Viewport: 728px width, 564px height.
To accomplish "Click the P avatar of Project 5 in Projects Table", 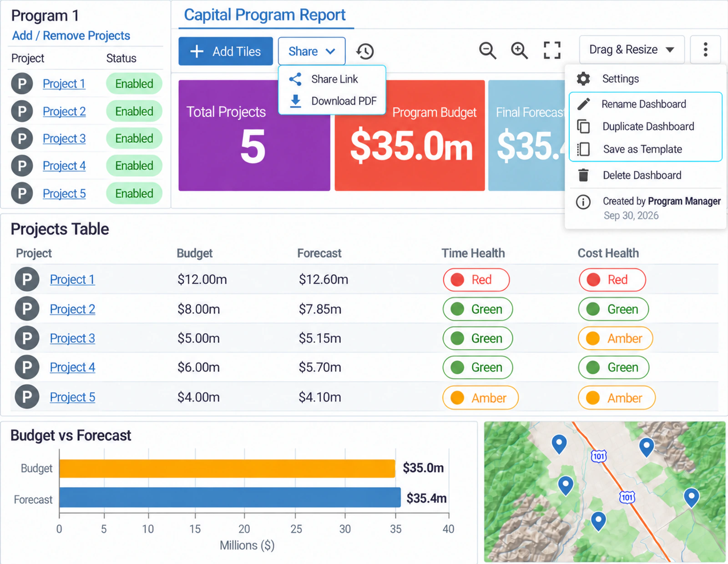I will pos(27,397).
